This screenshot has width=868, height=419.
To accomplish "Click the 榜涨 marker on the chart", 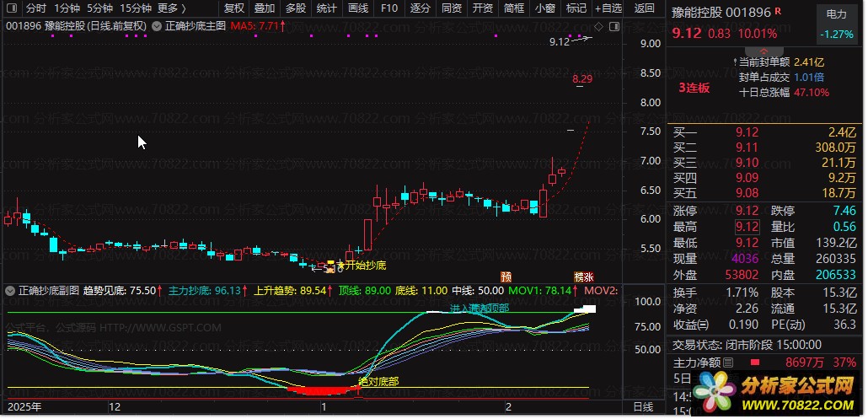I will point(583,277).
